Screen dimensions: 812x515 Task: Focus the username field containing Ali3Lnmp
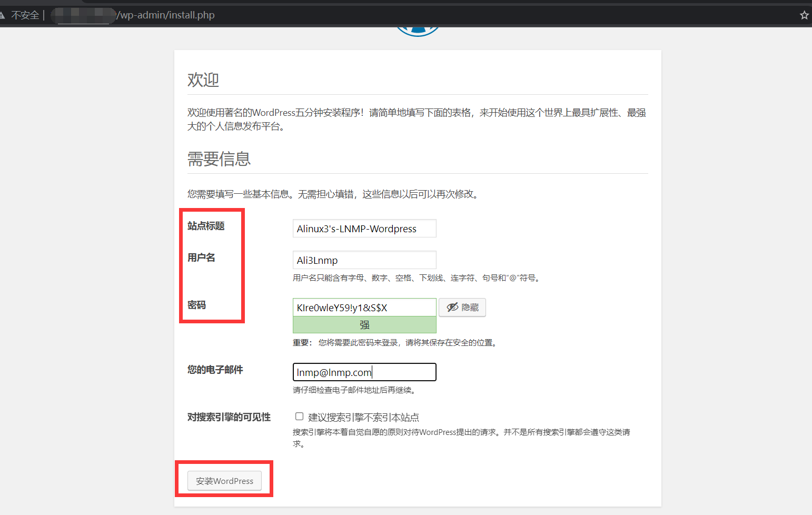click(x=364, y=260)
